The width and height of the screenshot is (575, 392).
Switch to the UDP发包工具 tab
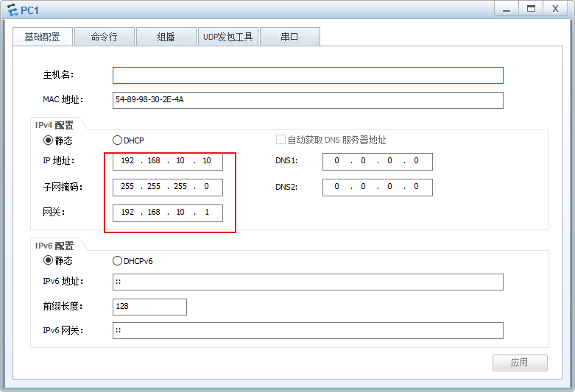(x=228, y=37)
